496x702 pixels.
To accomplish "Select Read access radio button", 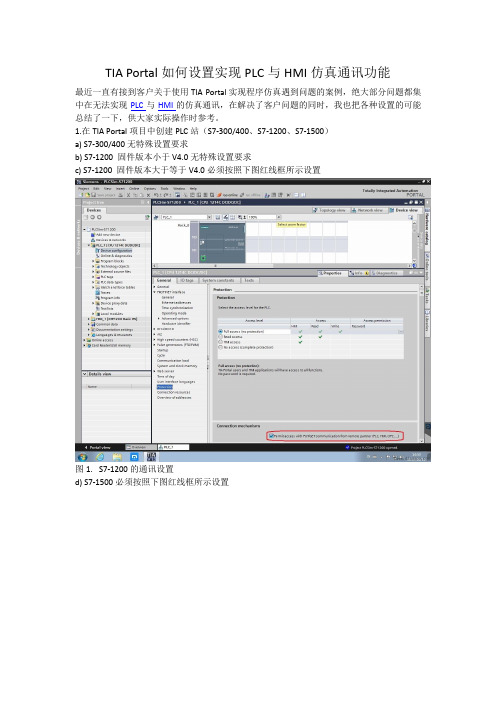I will [x=220, y=337].
